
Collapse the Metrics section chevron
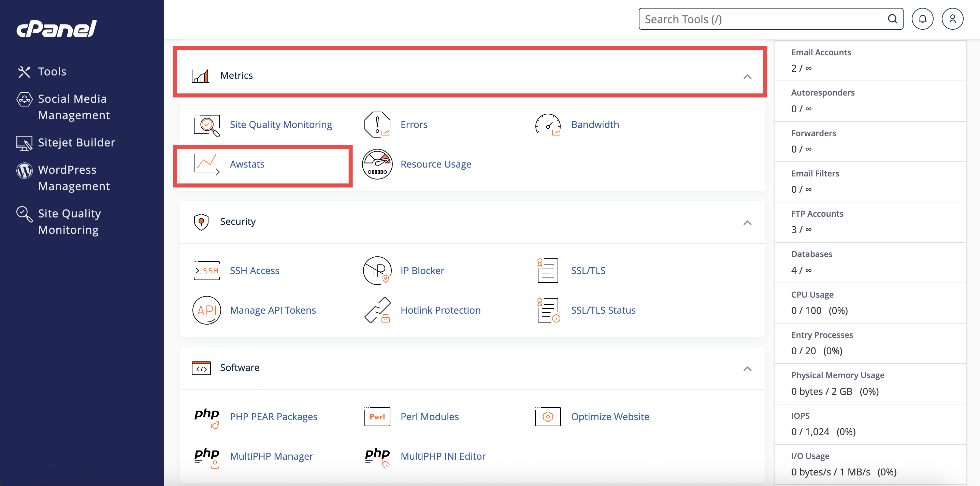(747, 77)
